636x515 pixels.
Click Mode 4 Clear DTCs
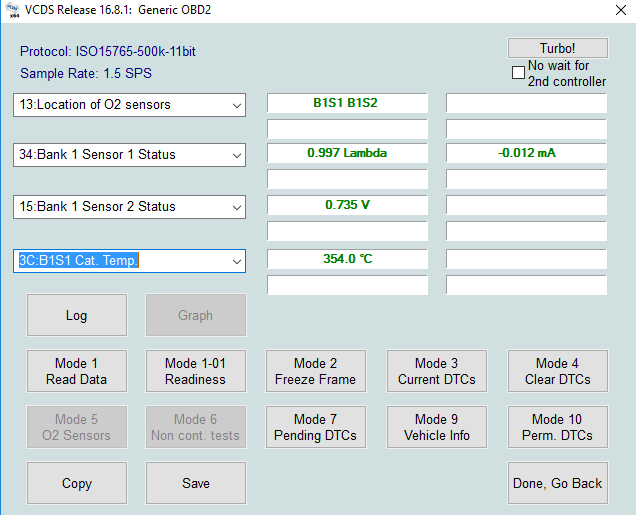[x=557, y=371]
